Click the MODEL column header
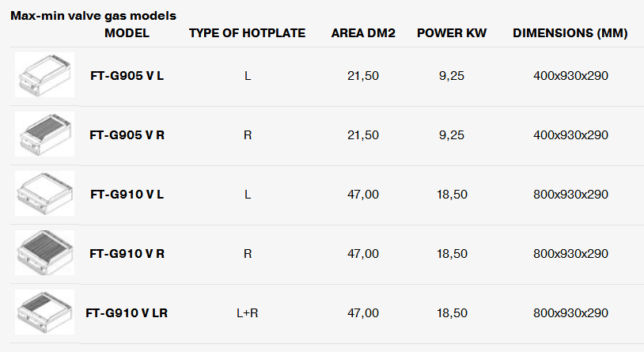Screen dimensions: 644x352 127,33
